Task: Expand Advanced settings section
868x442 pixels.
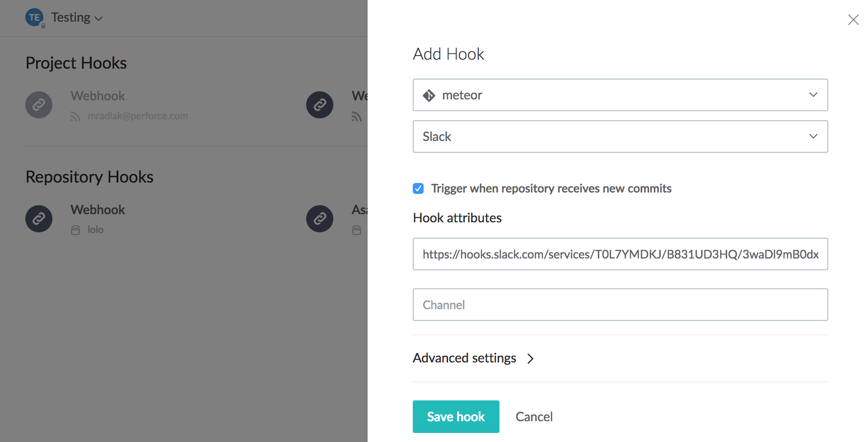Action: (473, 358)
